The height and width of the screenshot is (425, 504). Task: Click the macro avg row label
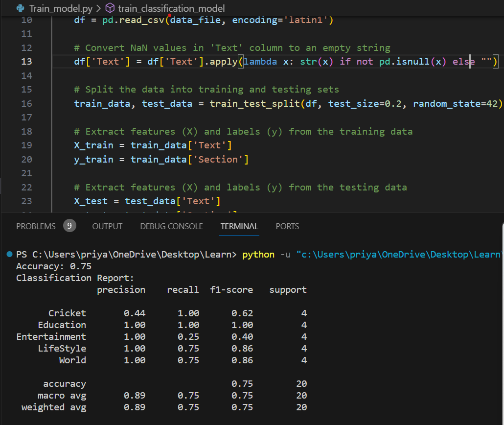click(x=62, y=396)
